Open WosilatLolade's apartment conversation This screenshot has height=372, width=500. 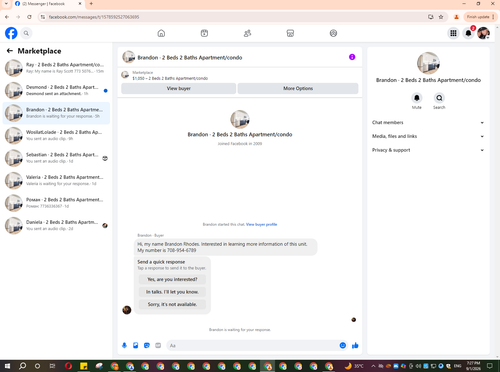pyautogui.click(x=56, y=135)
